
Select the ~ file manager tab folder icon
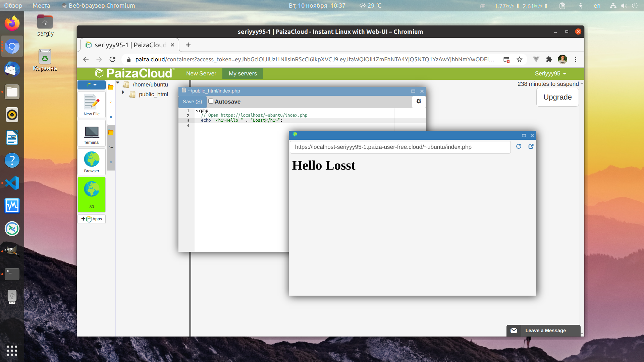pyautogui.click(x=111, y=87)
